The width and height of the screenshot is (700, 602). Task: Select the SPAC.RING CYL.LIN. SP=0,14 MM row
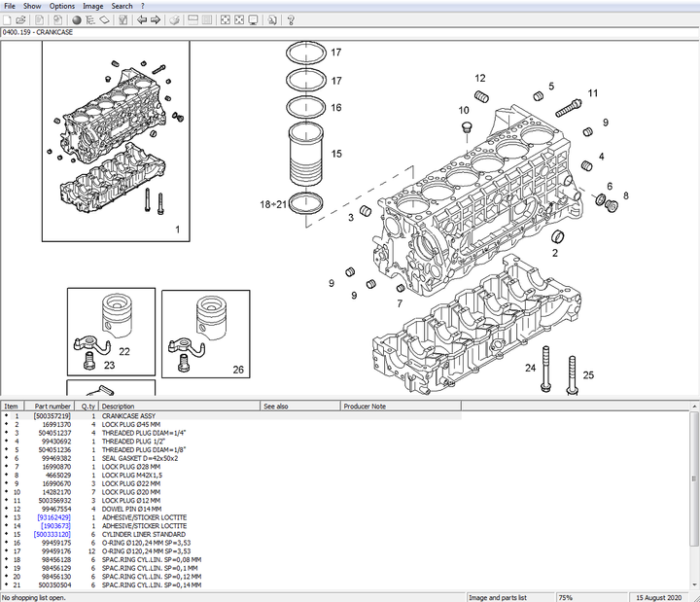click(231, 585)
